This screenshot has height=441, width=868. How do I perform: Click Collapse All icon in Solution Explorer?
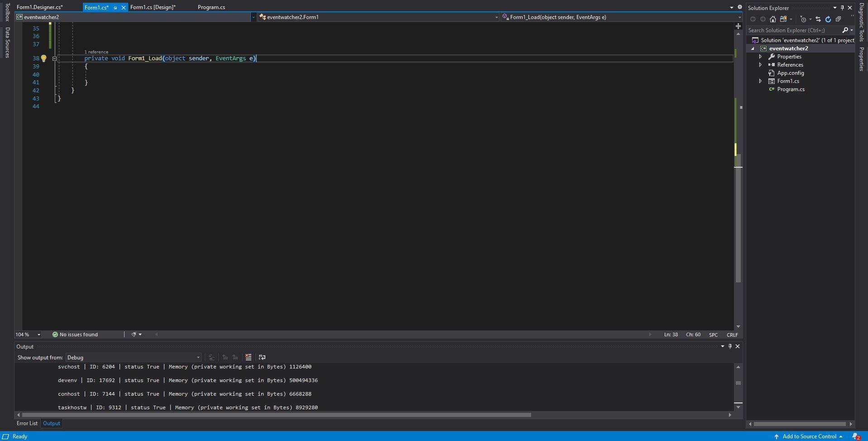tap(838, 19)
